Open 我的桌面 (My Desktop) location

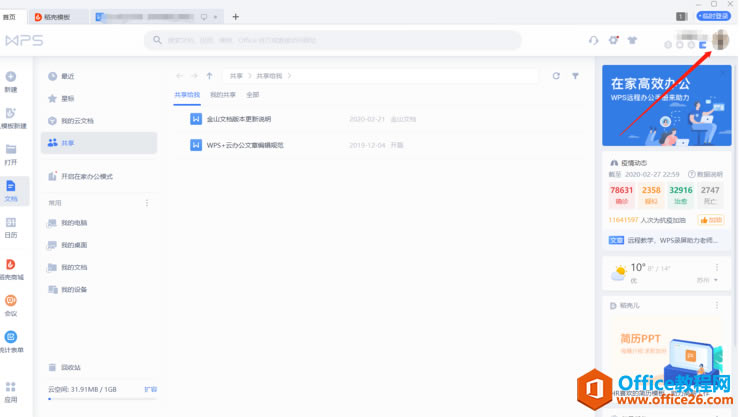point(74,245)
